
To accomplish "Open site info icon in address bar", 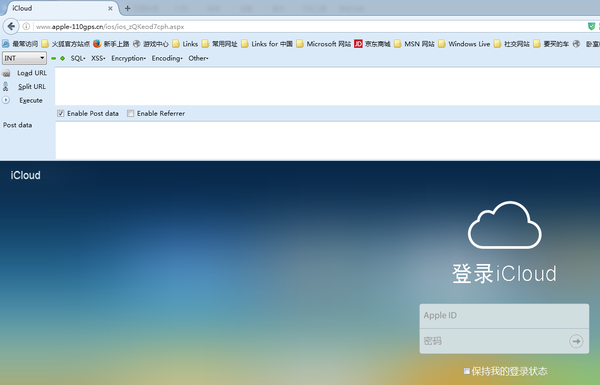I will coord(26,26).
